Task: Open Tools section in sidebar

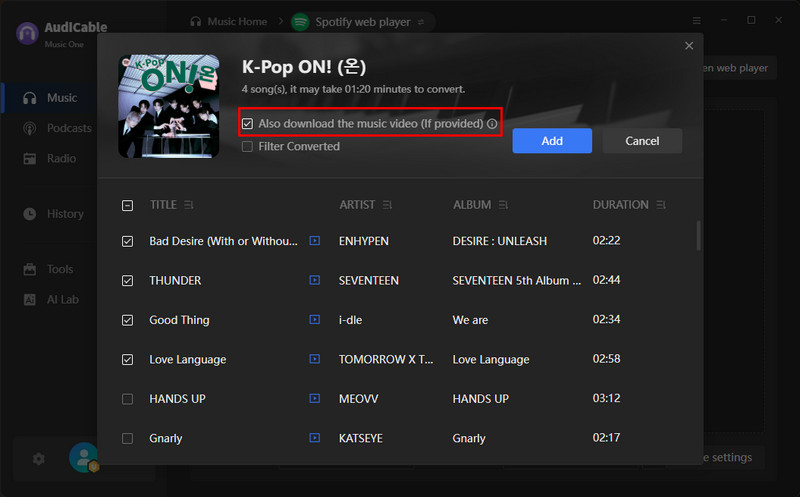Action: pos(48,269)
